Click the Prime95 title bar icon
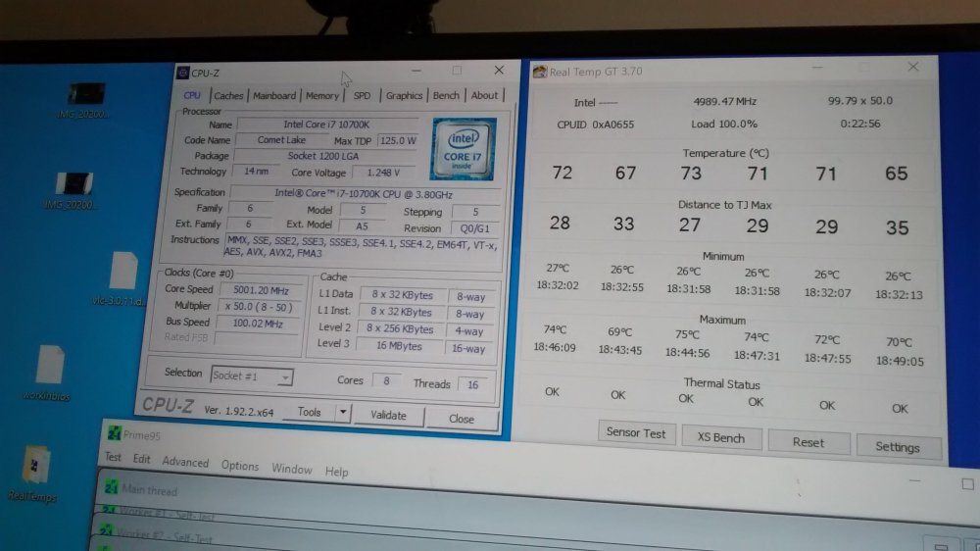Screen dimensions: 980x551 (115, 432)
